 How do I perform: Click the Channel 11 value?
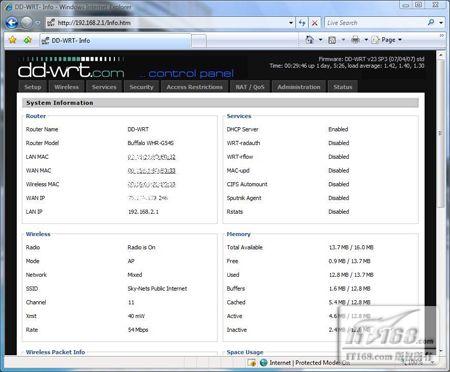tap(131, 302)
